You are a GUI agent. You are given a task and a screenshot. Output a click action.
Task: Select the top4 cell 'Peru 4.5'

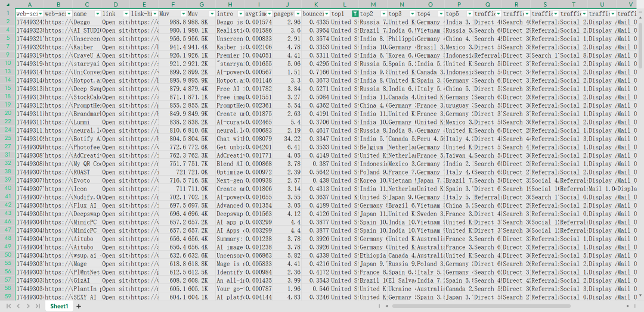point(431,139)
